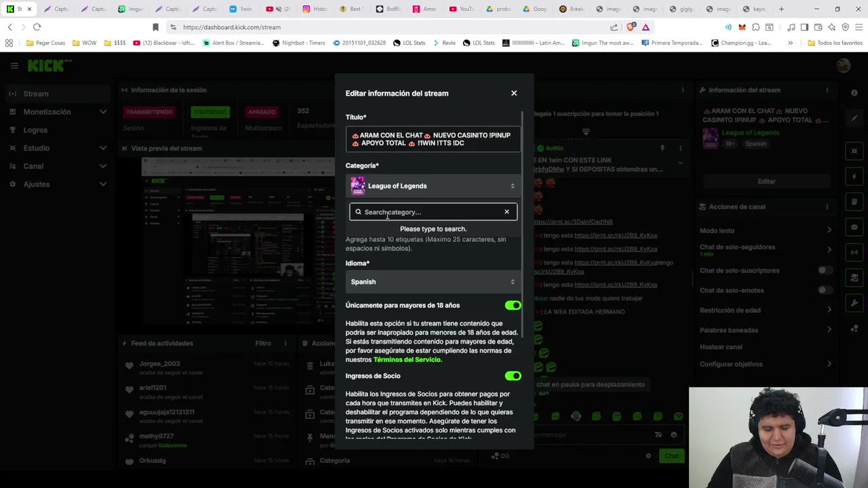Expand the Ajustes sidebar section

pos(58,184)
